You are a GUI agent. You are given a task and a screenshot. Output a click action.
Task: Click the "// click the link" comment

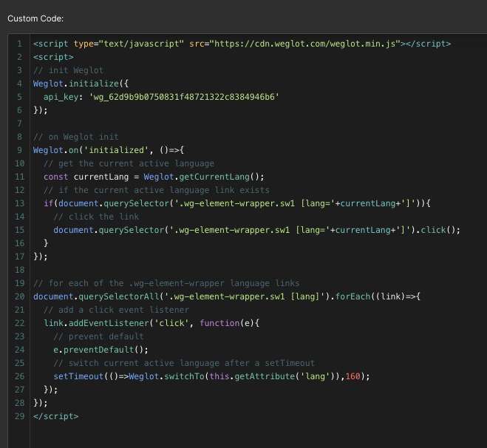coord(96,217)
